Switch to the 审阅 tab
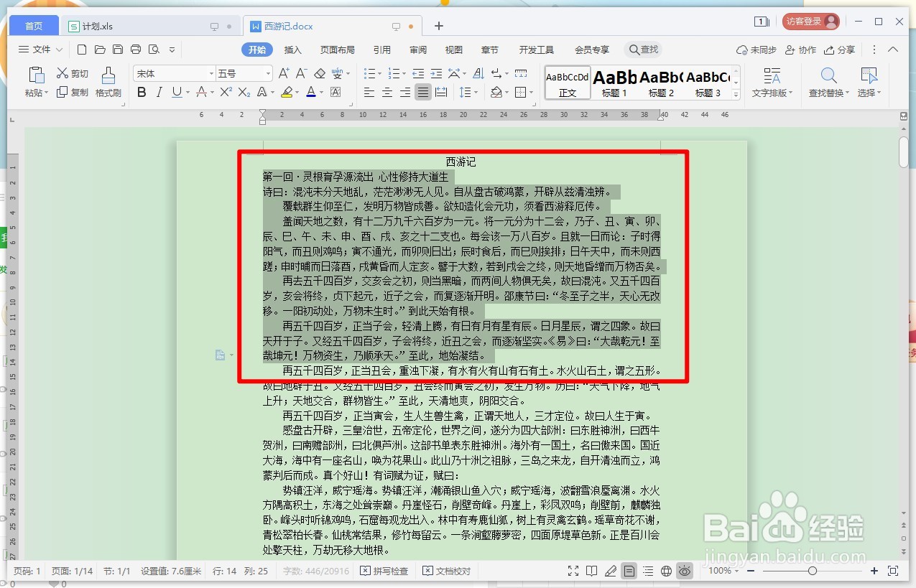The width and height of the screenshot is (916, 588). [418, 50]
